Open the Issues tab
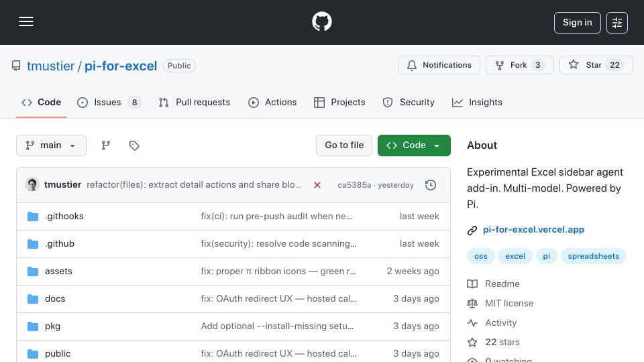Viewport: 644px width, 362px height. click(109, 102)
